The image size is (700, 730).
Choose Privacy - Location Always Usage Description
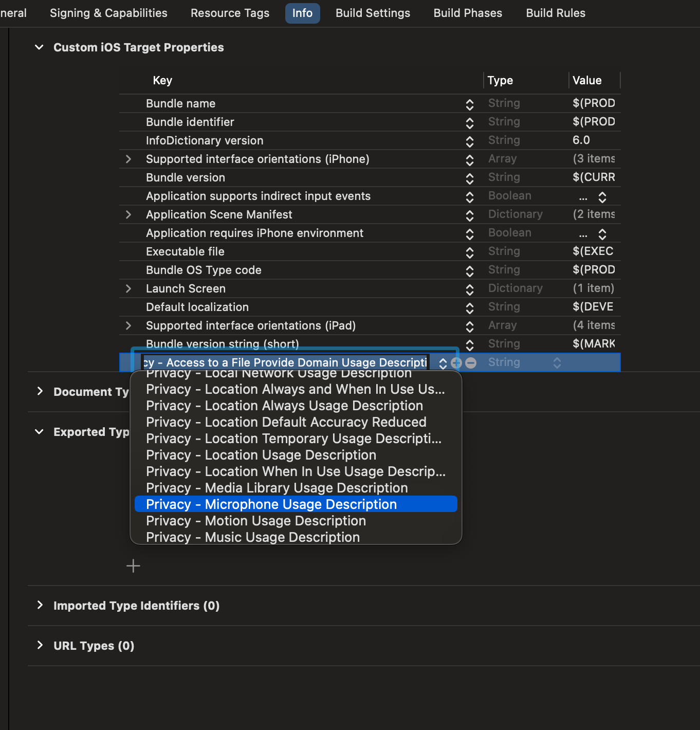[x=296, y=406]
